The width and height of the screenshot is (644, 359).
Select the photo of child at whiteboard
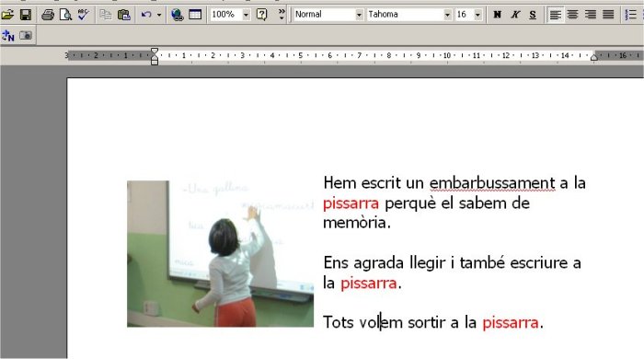click(x=220, y=253)
